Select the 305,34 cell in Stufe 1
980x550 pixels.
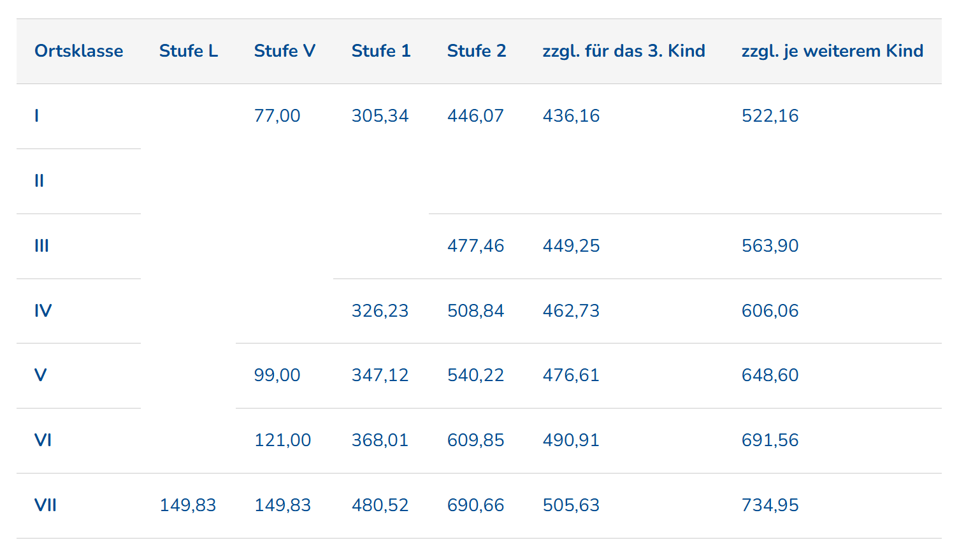[x=380, y=116]
